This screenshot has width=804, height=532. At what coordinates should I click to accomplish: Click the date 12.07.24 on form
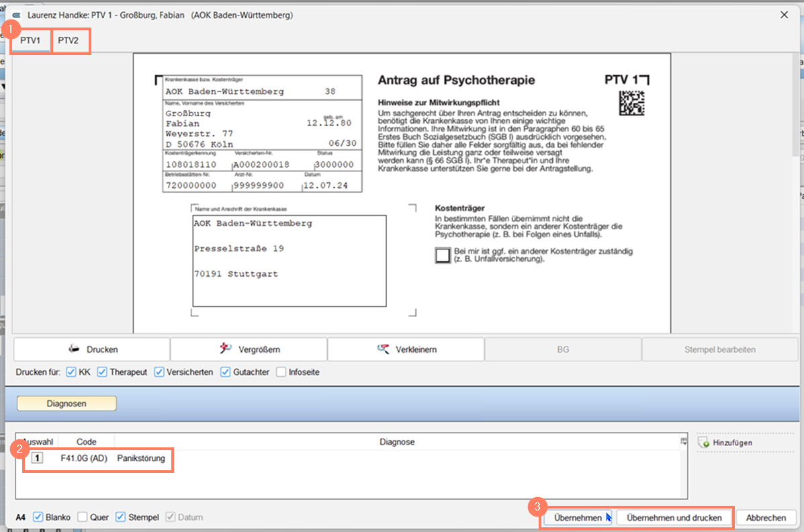click(x=325, y=185)
